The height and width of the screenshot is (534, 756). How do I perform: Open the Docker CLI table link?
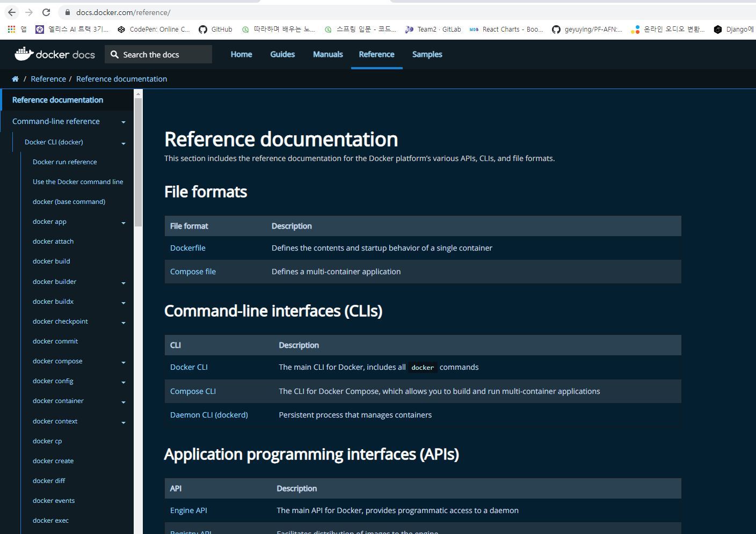[x=189, y=367]
